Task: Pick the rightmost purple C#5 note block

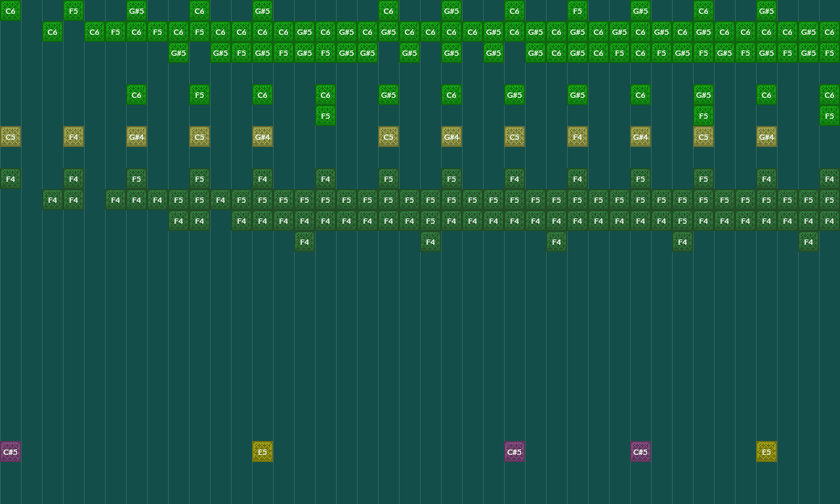Action: coord(640,451)
